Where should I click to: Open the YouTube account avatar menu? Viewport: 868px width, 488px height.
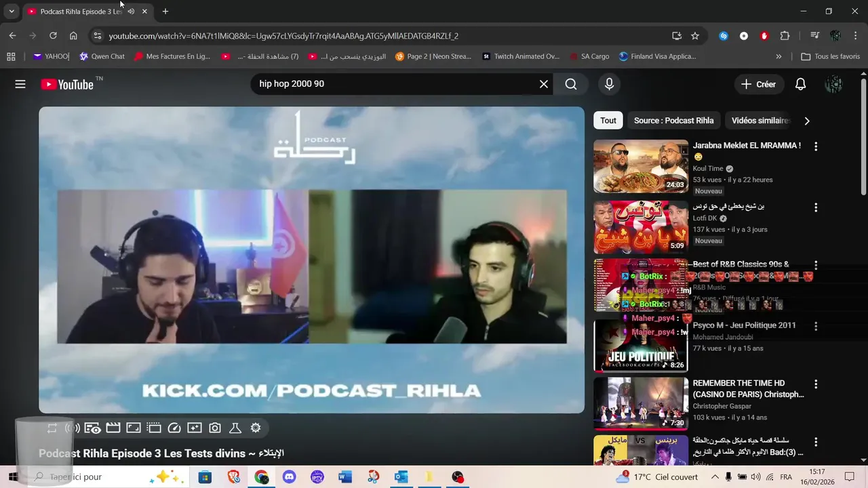point(833,84)
